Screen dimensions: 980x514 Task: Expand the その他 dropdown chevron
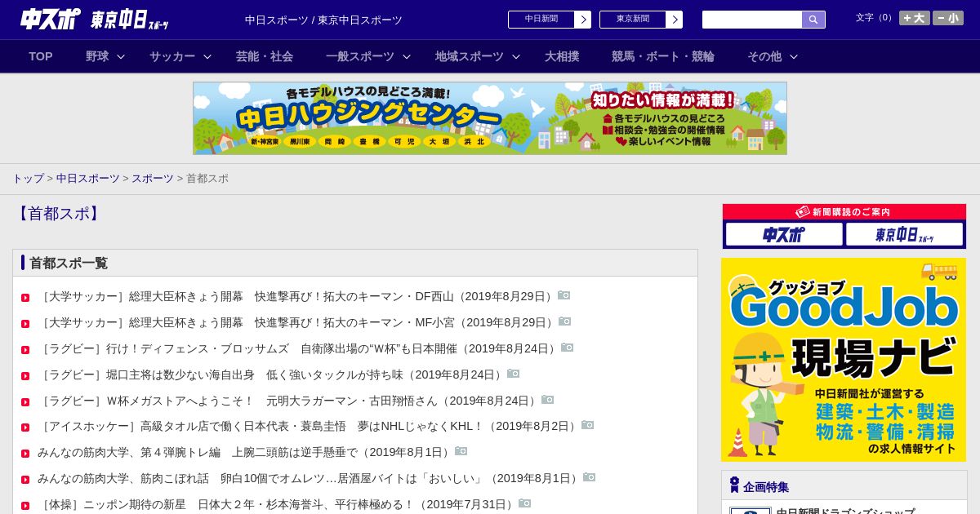click(x=794, y=57)
